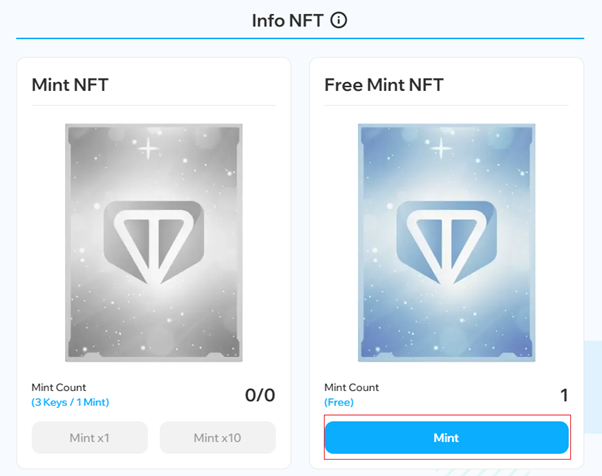602x476 pixels.
Task: Click the Mint NFT panel title
Action: tap(70, 85)
